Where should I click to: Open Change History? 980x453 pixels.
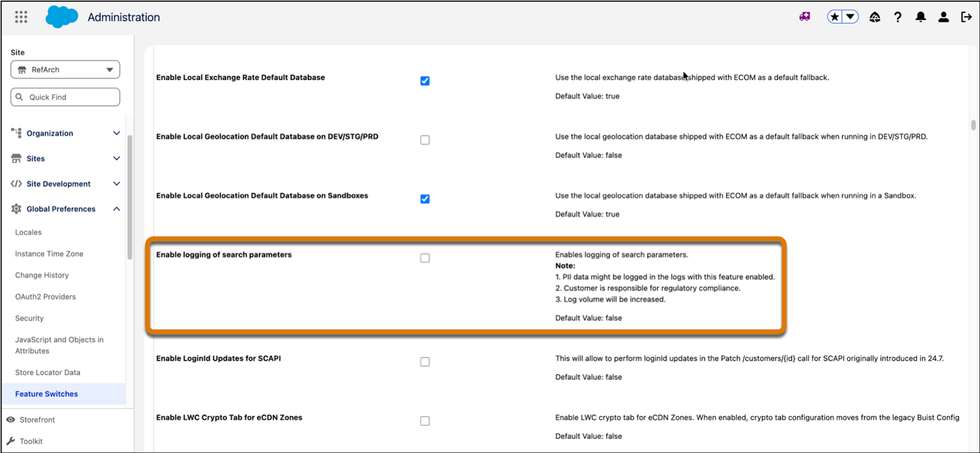42,275
